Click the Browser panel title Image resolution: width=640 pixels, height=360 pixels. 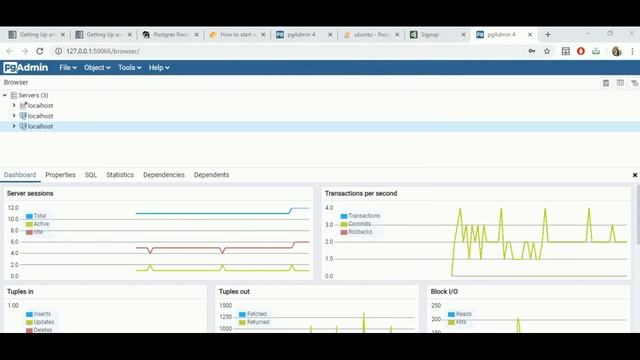point(16,82)
